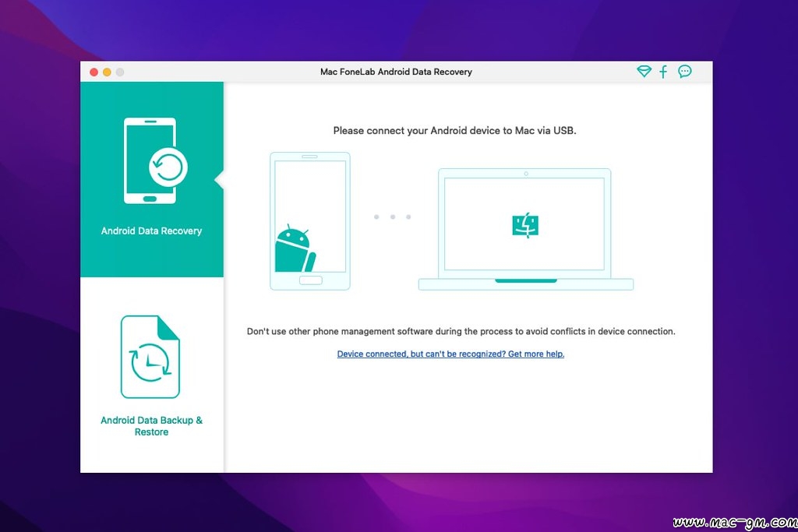798x532 pixels.
Task: Select the Android Data Recovery phone icon
Action: pos(156,160)
